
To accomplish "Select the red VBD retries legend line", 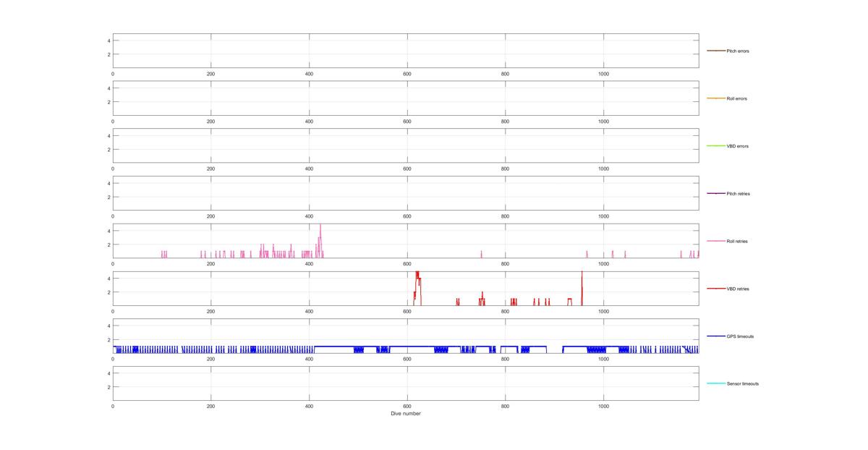I will point(716,289).
